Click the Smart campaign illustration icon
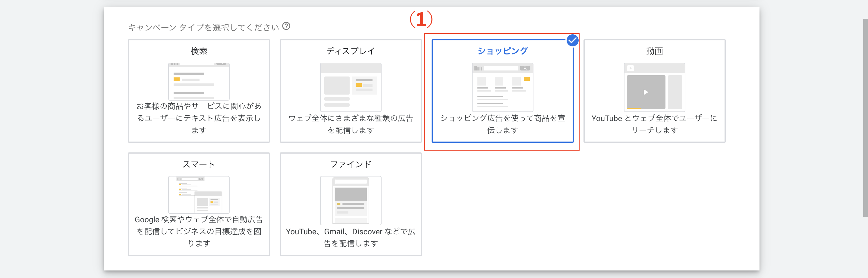Viewport: 868px width, 278px height. point(199,195)
